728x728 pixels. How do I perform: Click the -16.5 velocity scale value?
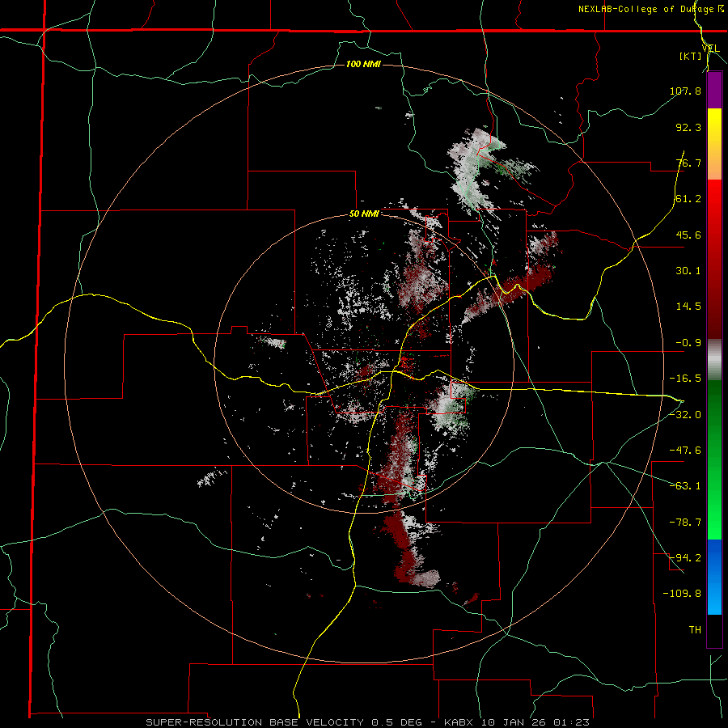[x=685, y=379]
